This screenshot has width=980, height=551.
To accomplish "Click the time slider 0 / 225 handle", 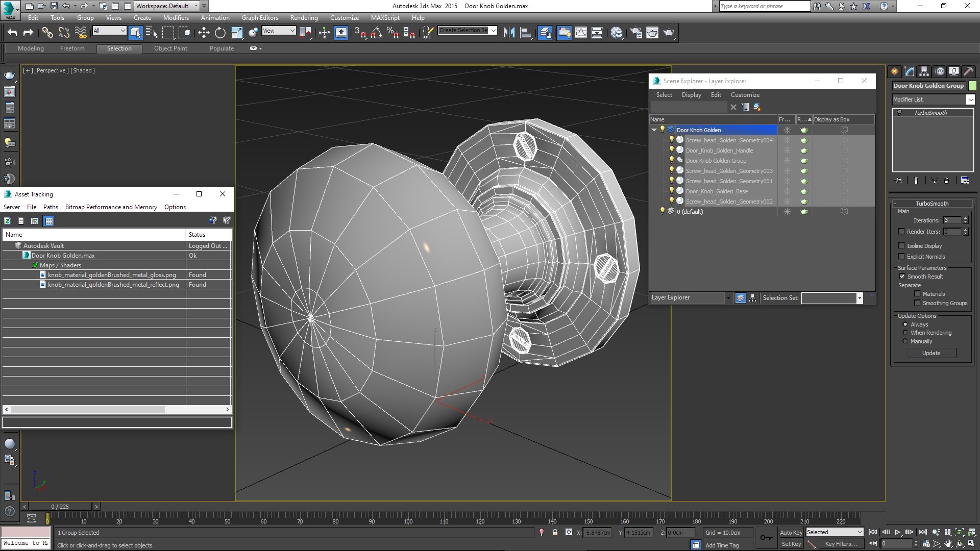I will pos(60,507).
